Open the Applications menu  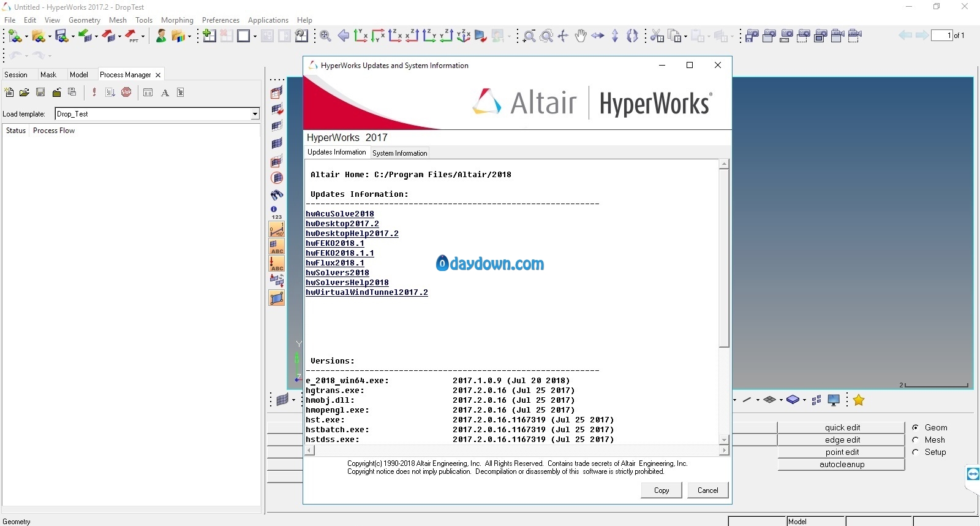(x=268, y=20)
